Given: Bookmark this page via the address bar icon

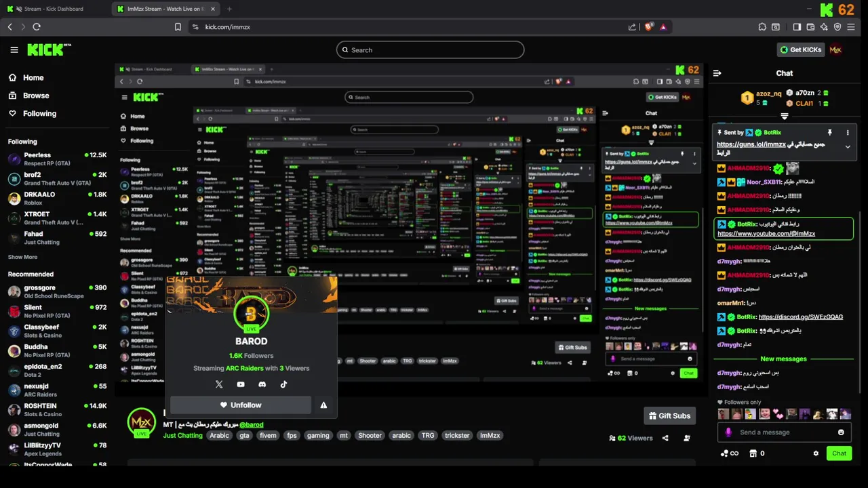Looking at the screenshot, I should point(178,27).
